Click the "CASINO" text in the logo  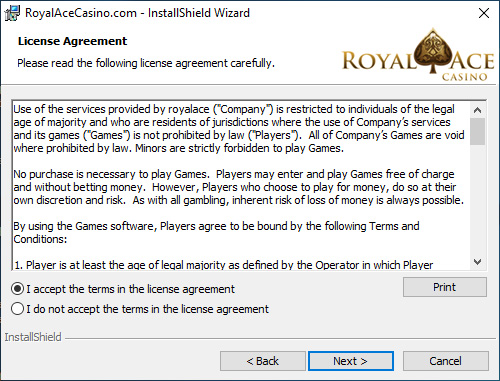[464, 77]
